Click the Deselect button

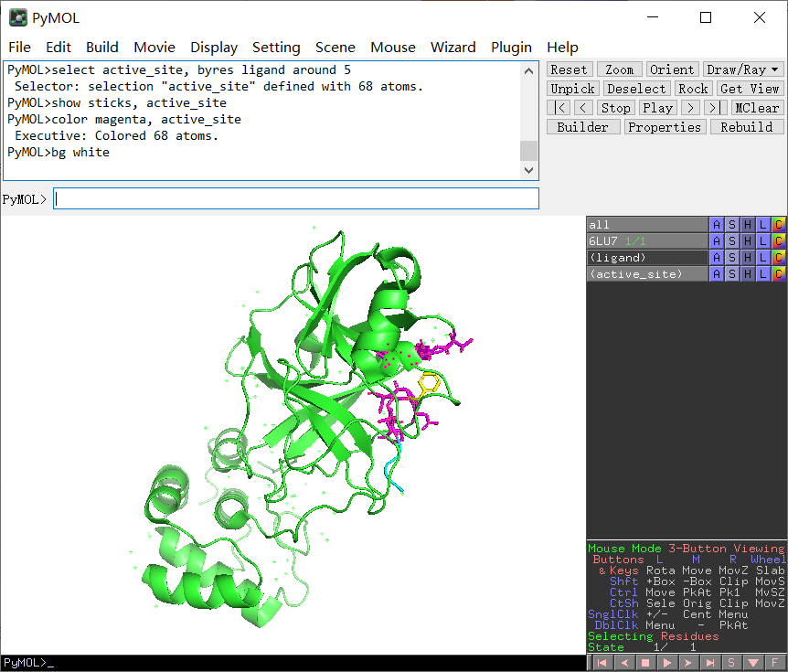(x=636, y=89)
